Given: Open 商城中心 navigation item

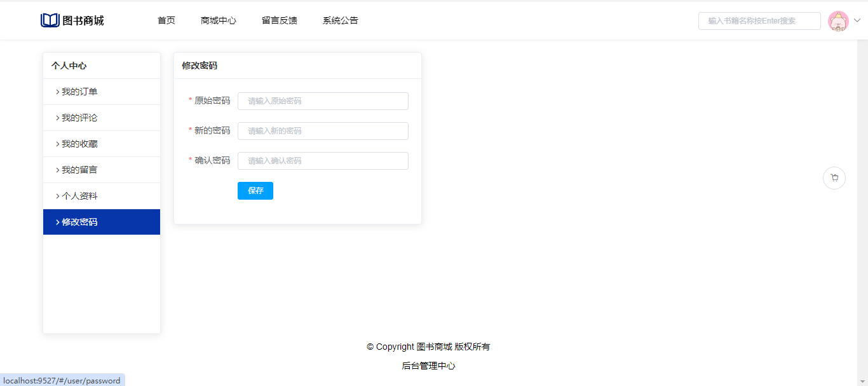Looking at the screenshot, I should pos(219,20).
